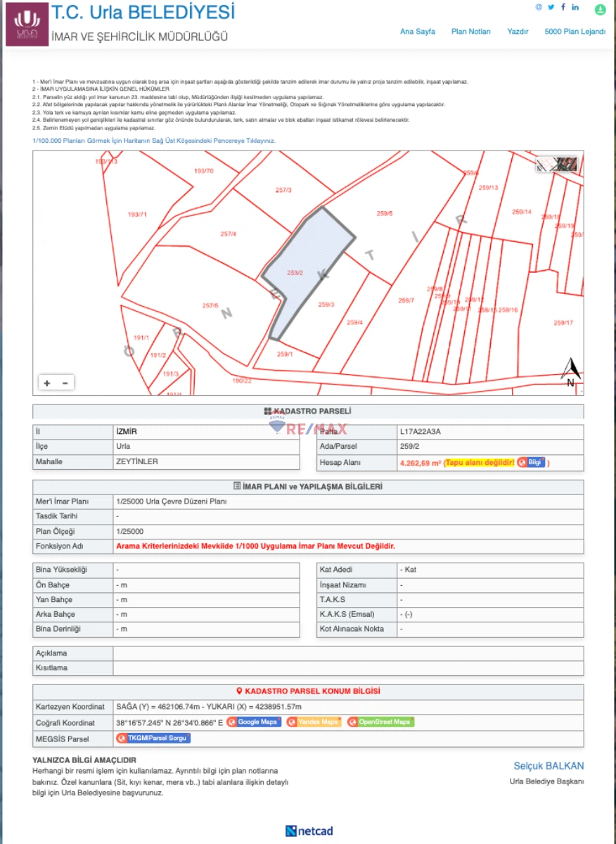Click the KADASTRO PARSEL KONUM BİLGİSİ header
This screenshot has width=616, height=844.
(308, 691)
